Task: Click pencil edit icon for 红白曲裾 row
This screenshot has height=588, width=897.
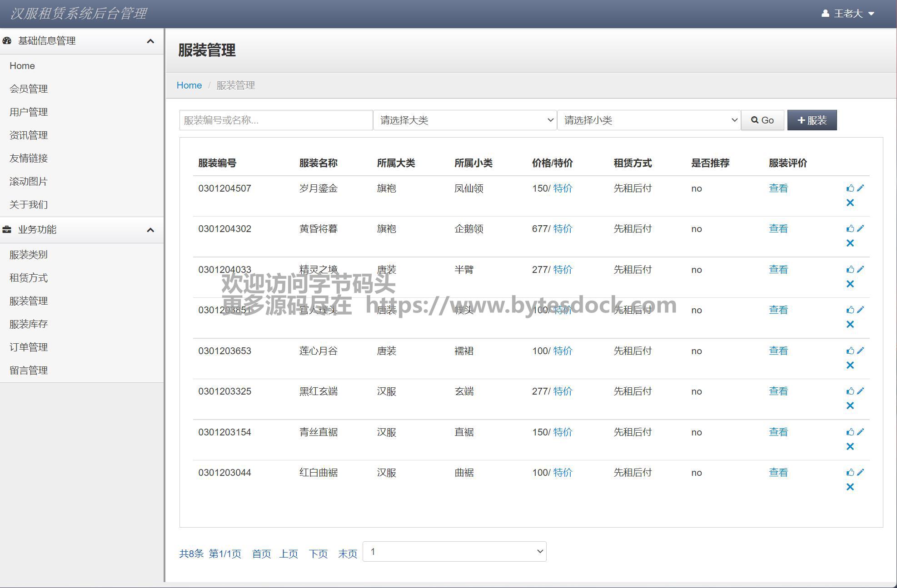Action: pos(860,472)
